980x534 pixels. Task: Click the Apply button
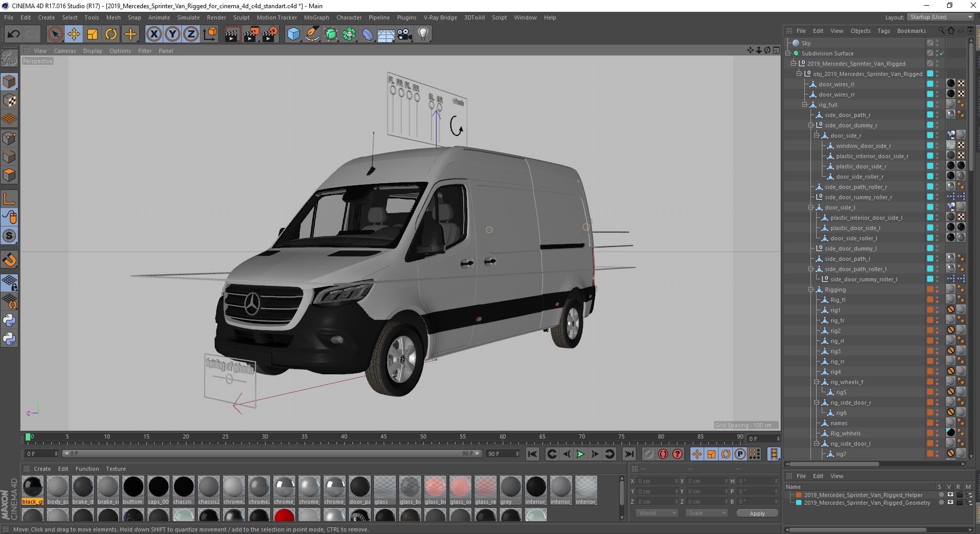757,513
